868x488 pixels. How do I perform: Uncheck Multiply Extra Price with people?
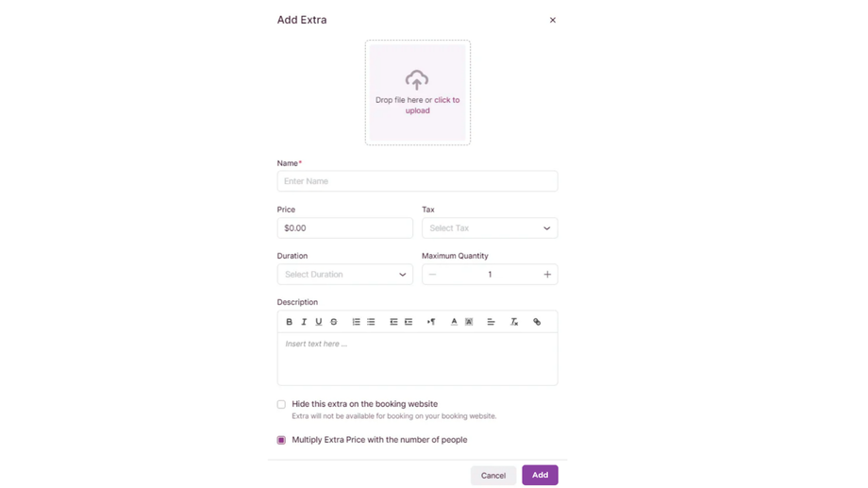pos(281,440)
